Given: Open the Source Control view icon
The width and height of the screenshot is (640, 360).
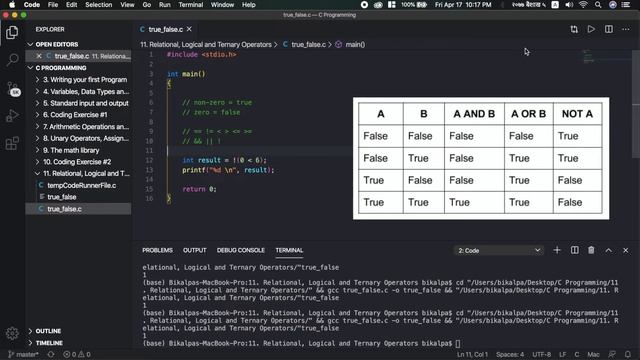Looking at the screenshot, I should click(13, 89).
